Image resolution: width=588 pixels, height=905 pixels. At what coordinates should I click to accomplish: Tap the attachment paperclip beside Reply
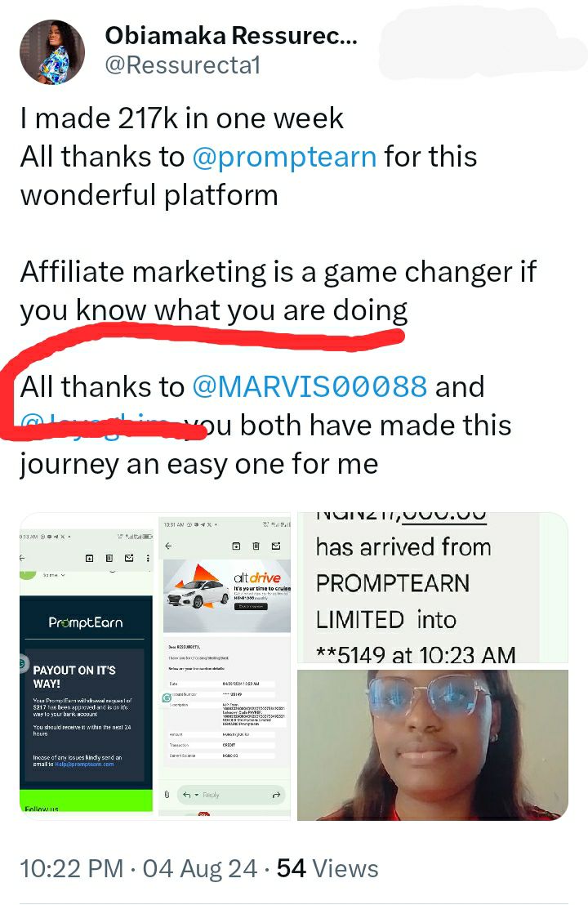(167, 795)
